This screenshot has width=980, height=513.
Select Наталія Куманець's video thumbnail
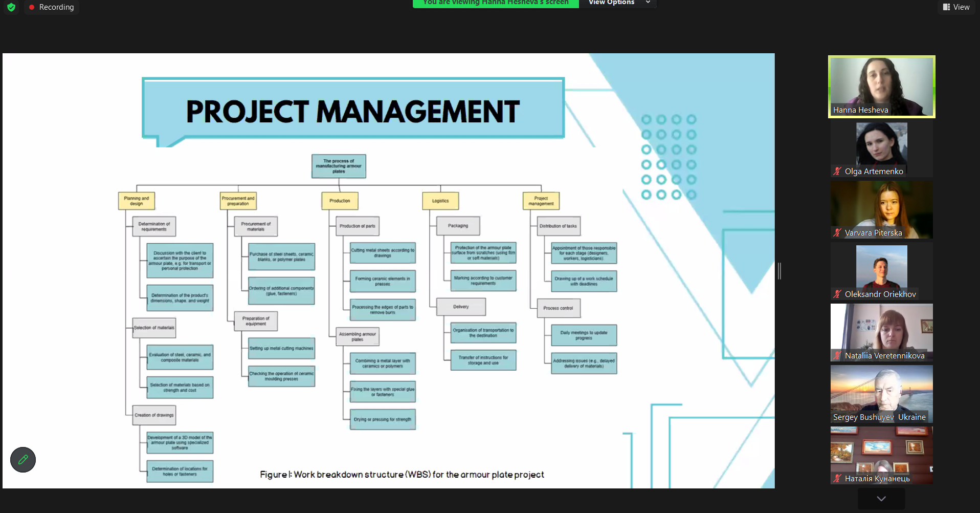882,456
